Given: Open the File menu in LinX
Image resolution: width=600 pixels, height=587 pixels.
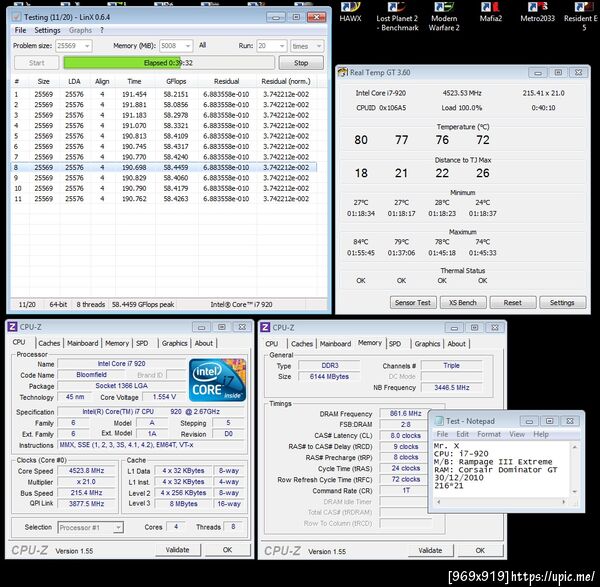Looking at the screenshot, I should [x=20, y=30].
